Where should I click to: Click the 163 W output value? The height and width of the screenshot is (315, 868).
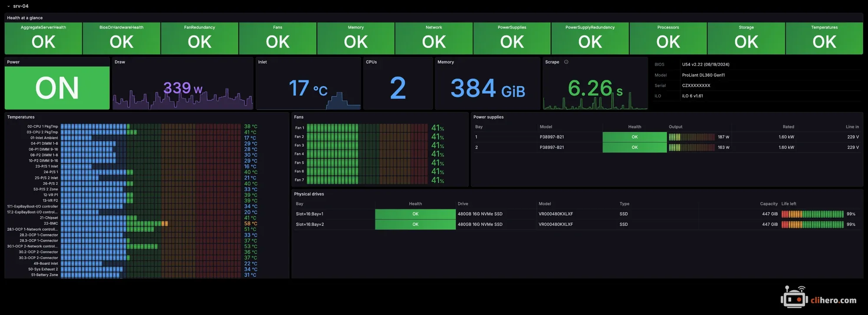(723, 147)
